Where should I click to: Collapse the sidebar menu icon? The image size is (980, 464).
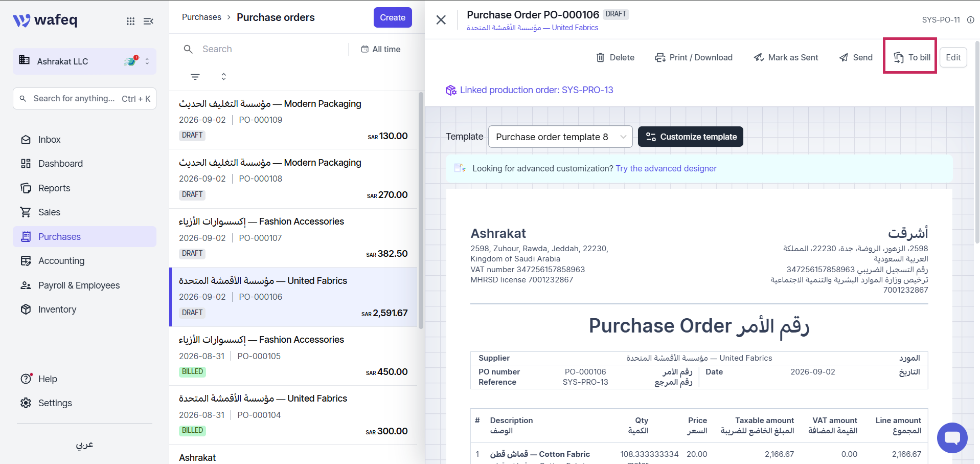pos(149,21)
